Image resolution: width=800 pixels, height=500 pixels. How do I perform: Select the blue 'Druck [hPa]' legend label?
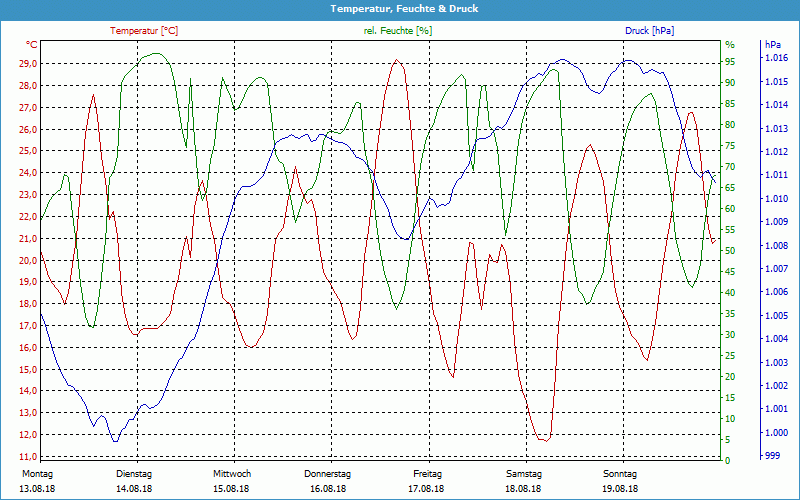(649, 31)
